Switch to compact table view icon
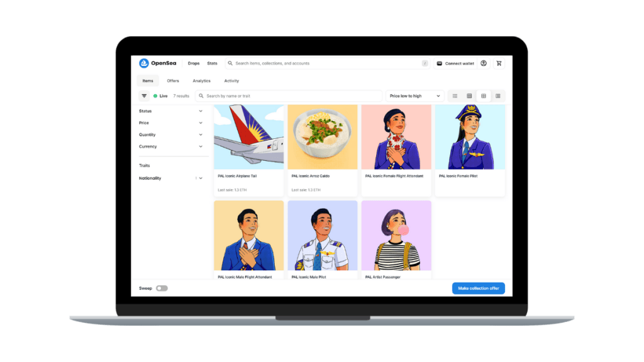 coord(469,96)
